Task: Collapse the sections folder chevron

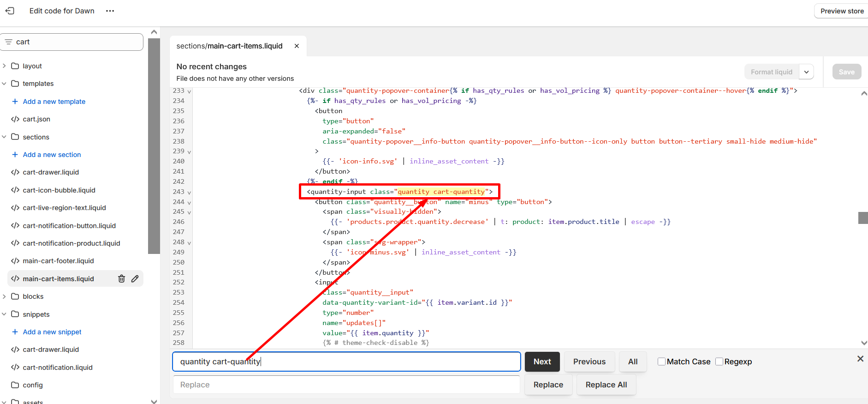Action: 4,137
